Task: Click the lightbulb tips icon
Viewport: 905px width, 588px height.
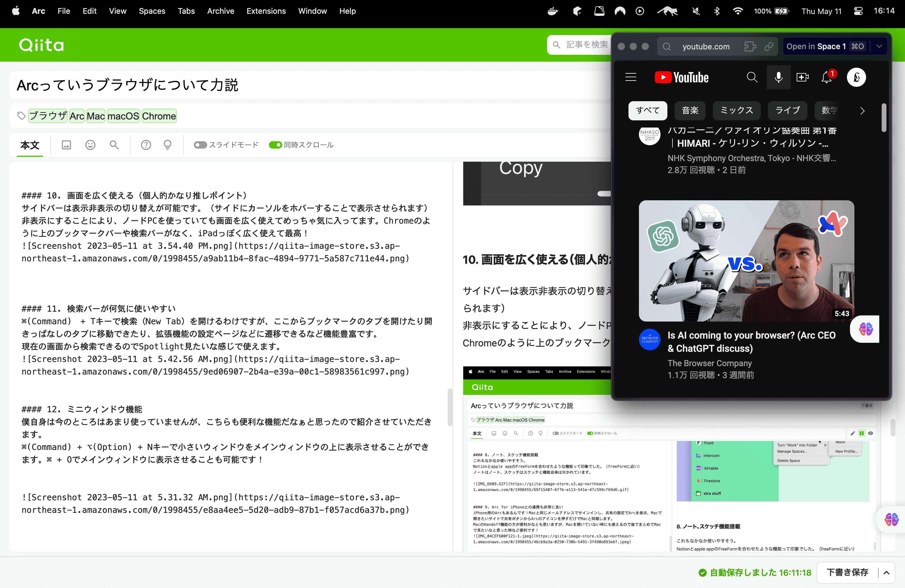Action: point(167,145)
